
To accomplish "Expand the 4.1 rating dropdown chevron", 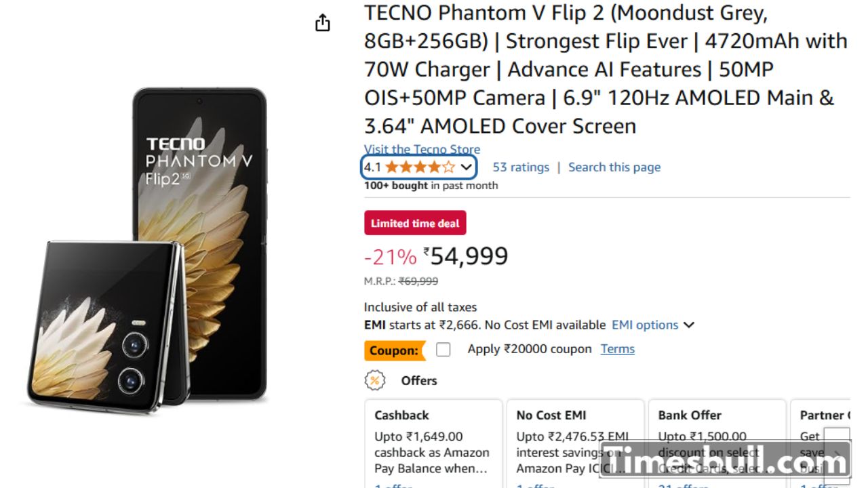I will (467, 167).
